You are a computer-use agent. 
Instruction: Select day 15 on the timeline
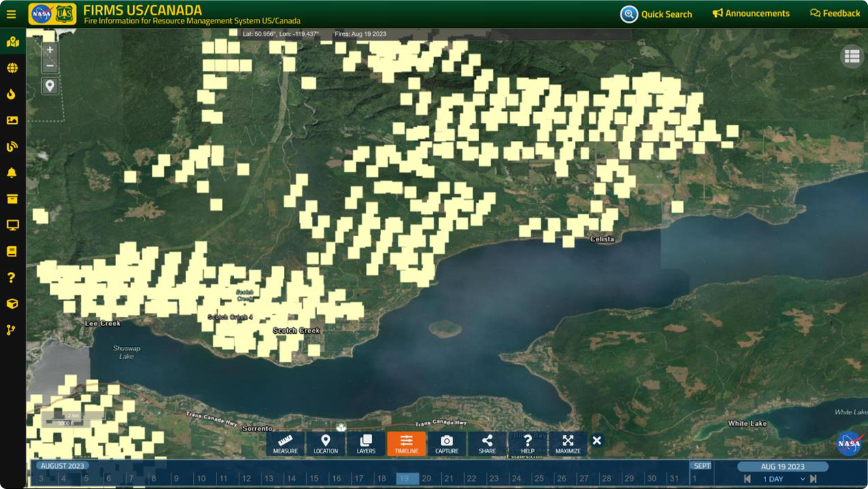[314, 479]
